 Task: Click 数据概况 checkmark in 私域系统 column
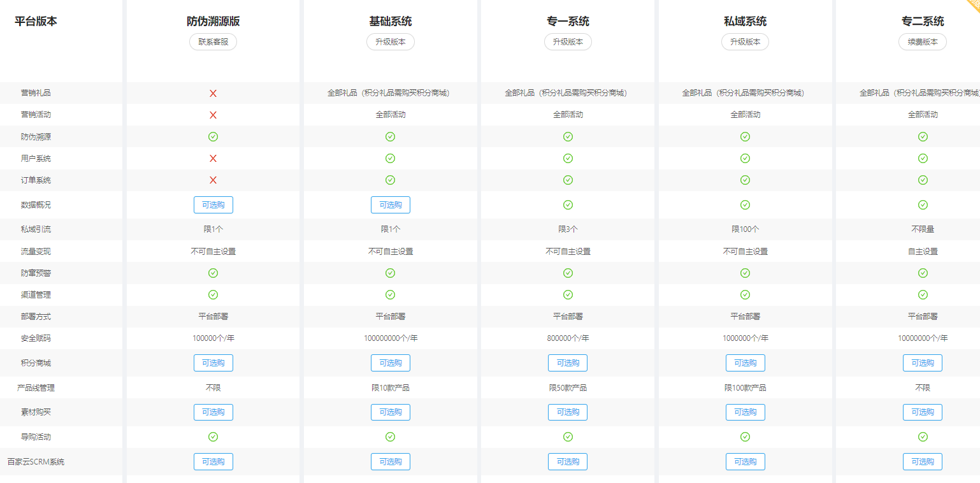[x=745, y=205]
